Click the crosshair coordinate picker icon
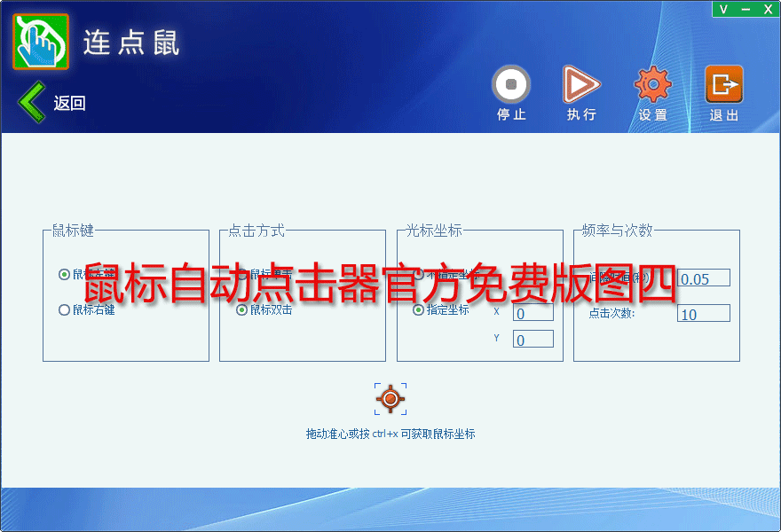 [390, 399]
